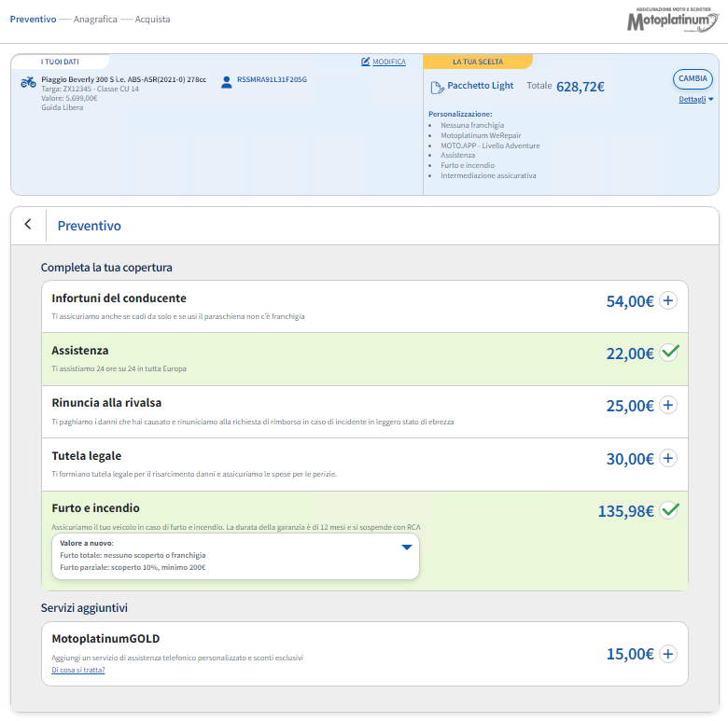
Task: Click the 25,00€ price
Action: (x=630, y=406)
